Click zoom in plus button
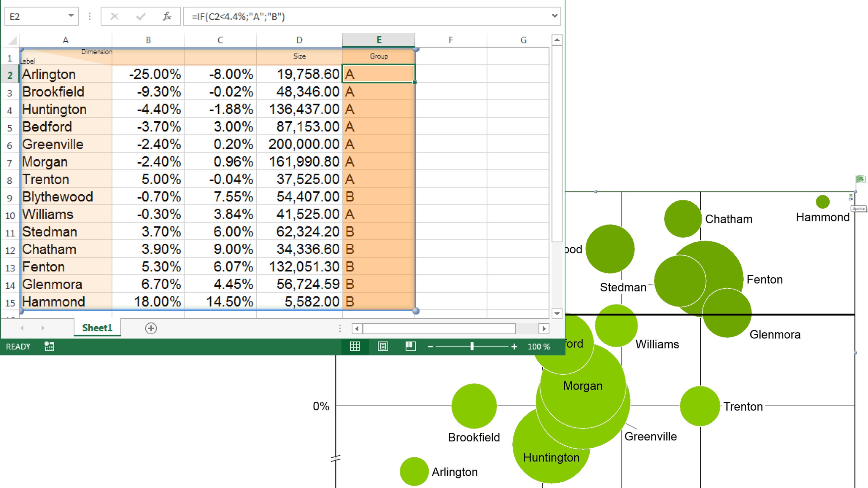This screenshot has height=488, width=868. (x=514, y=346)
